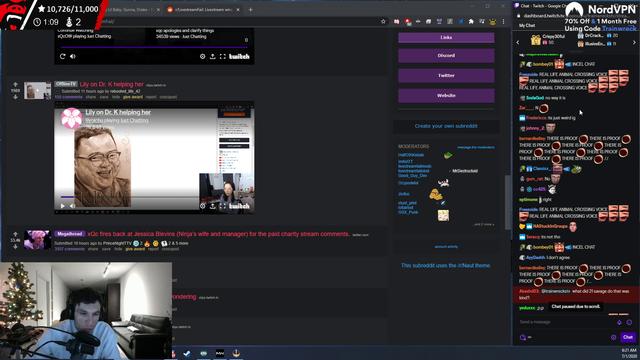Click the crown extension icon in Chrome toolbar

coord(492,22)
